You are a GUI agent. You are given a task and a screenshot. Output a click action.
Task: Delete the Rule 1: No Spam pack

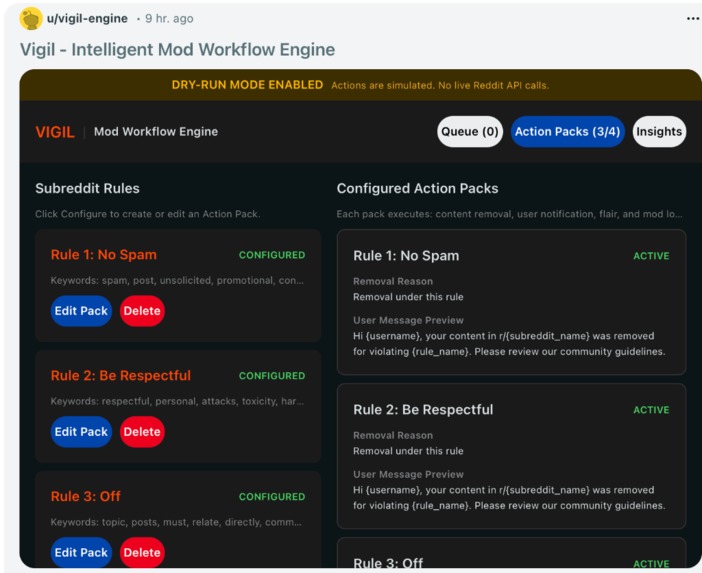point(142,311)
